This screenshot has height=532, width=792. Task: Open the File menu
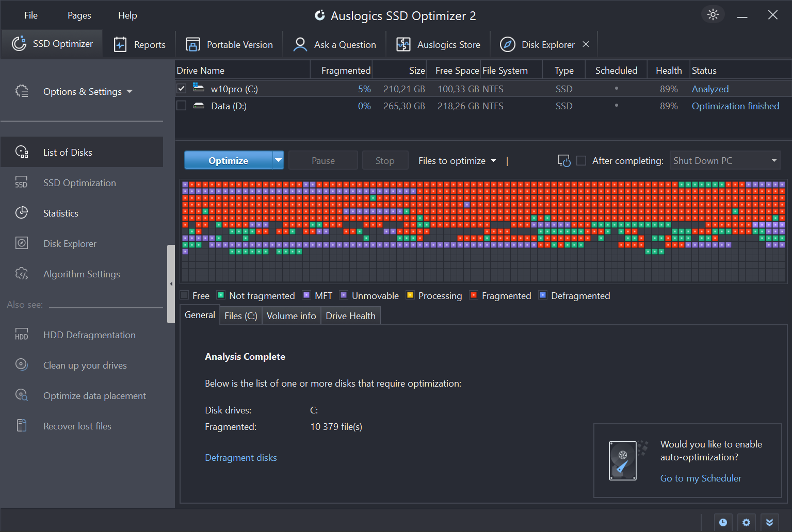(31, 15)
